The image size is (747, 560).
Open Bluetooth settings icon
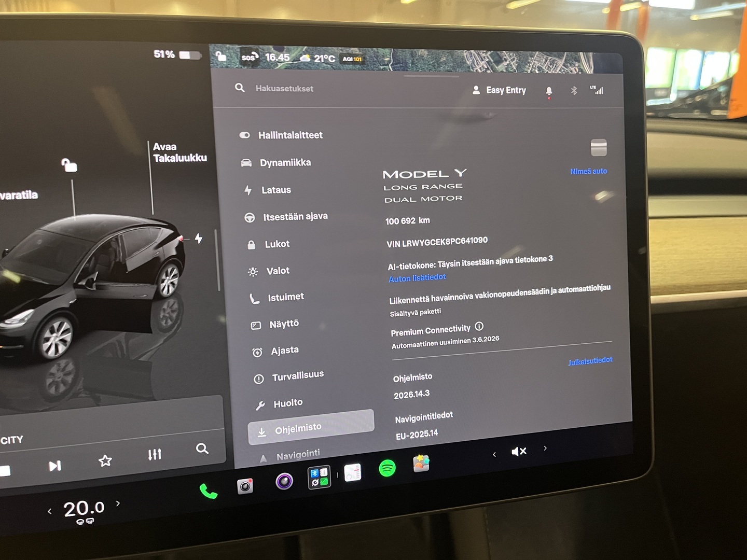click(x=574, y=91)
